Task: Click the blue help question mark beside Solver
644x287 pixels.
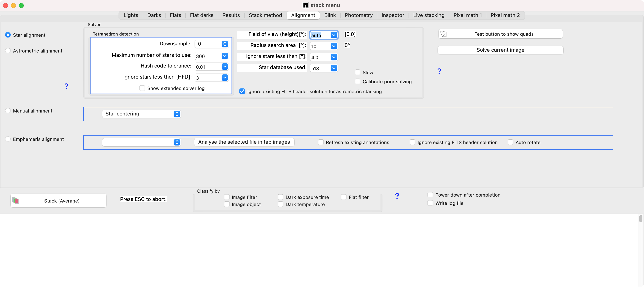Action: click(x=439, y=71)
